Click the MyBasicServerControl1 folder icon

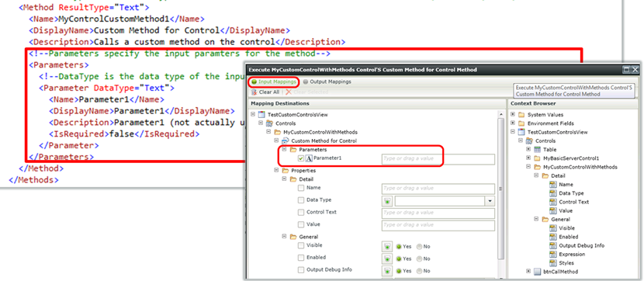coord(537,158)
